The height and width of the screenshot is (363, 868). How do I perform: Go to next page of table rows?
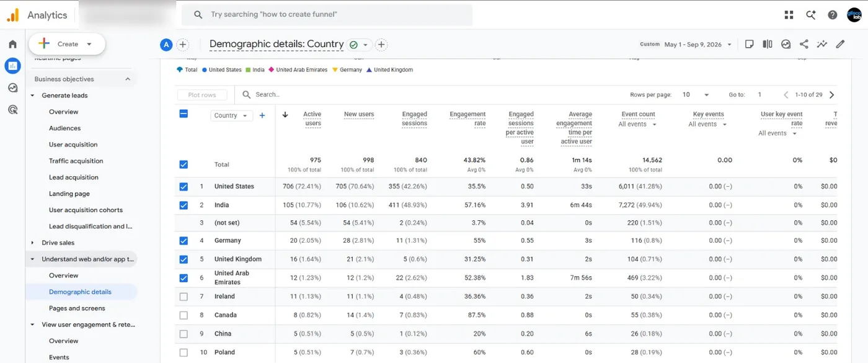click(x=831, y=95)
